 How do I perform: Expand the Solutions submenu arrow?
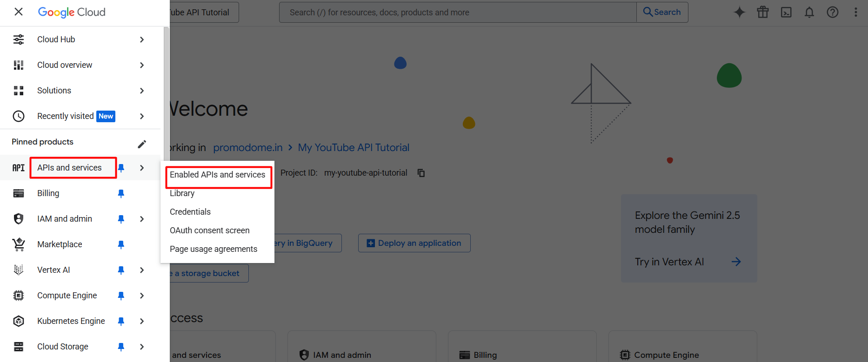point(142,91)
